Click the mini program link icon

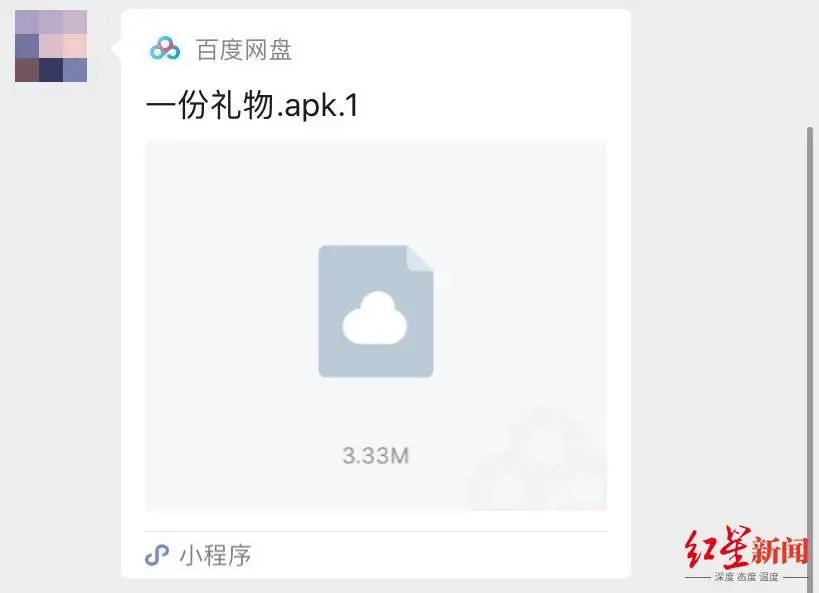click(x=157, y=555)
